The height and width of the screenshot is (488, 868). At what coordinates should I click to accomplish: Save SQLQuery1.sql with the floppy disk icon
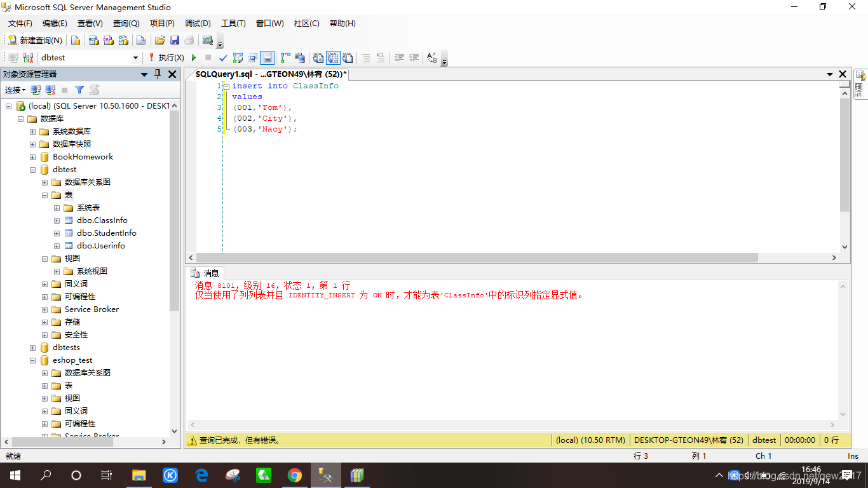tap(175, 40)
